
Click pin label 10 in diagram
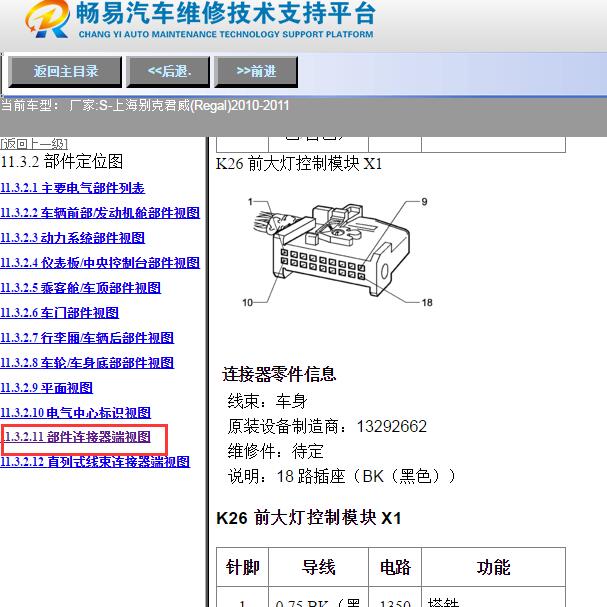pyautogui.click(x=247, y=302)
